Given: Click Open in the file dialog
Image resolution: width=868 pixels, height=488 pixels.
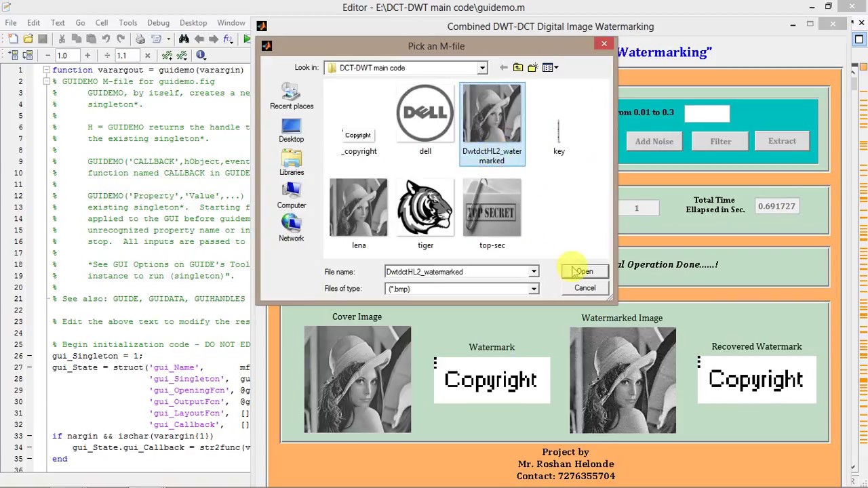Looking at the screenshot, I should tap(585, 272).
